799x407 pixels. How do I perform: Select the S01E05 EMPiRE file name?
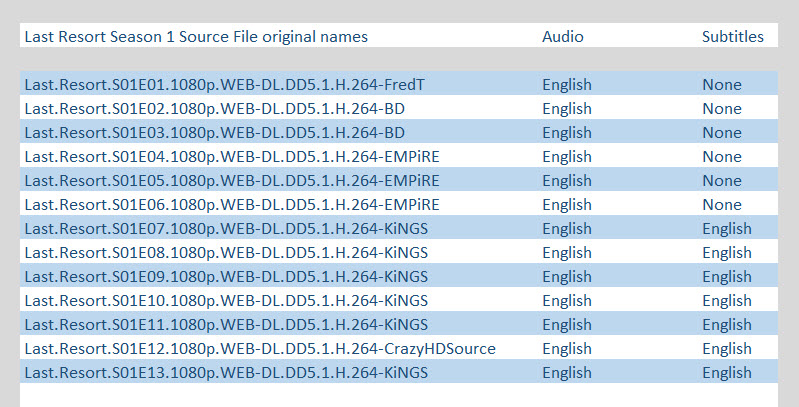coord(232,180)
